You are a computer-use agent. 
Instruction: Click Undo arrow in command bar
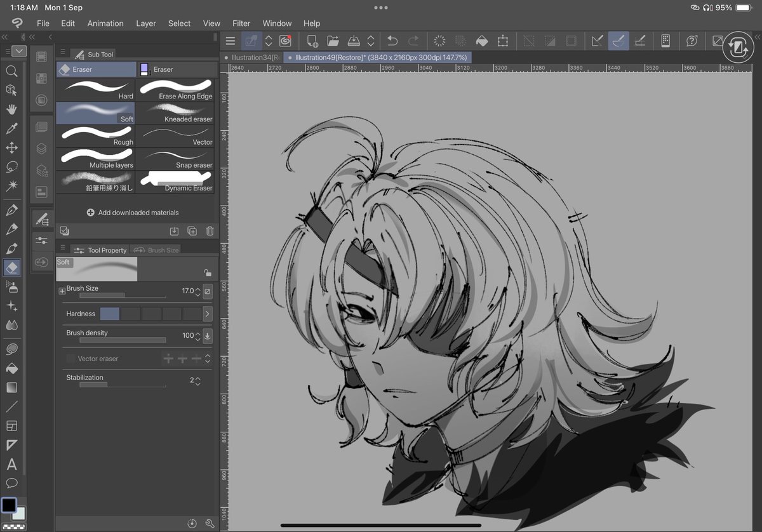pos(392,41)
